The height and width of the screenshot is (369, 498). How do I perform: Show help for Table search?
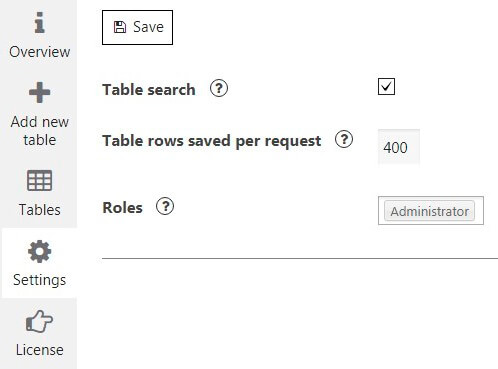tap(219, 88)
